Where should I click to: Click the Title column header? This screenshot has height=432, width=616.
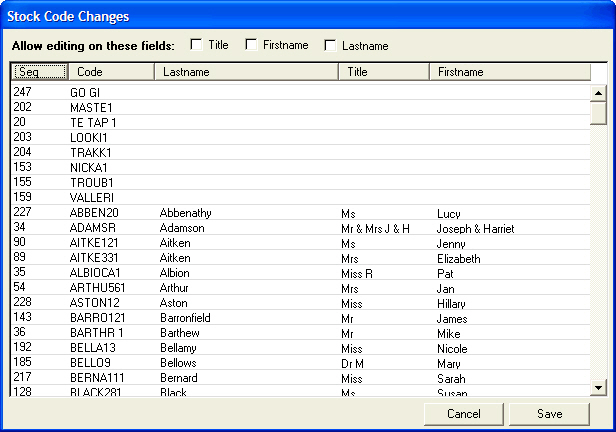coord(384,72)
